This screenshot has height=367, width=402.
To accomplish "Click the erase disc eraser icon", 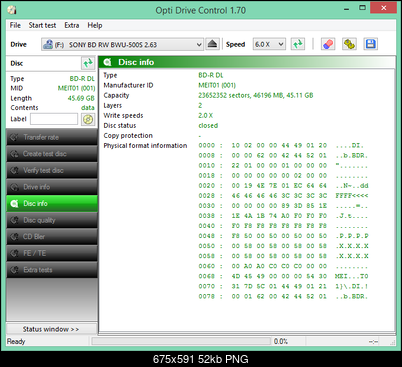I will pos(328,44).
